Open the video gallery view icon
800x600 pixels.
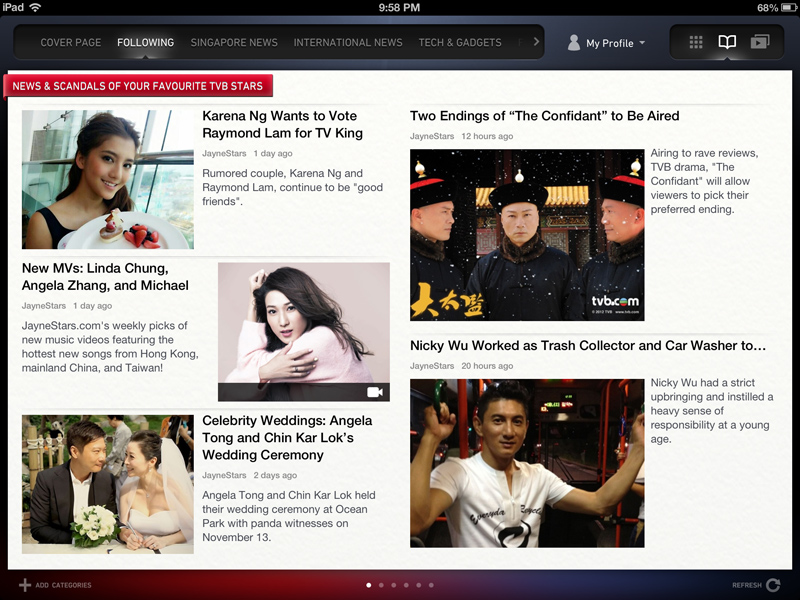coord(759,43)
